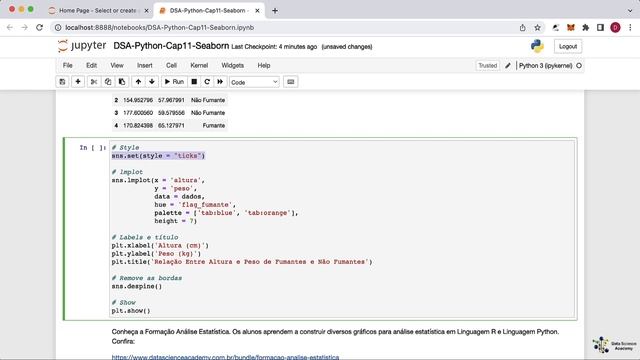Click the Last Checkpoint status text
Image resolution: width=640 pixels, height=360 pixels.
click(274, 47)
